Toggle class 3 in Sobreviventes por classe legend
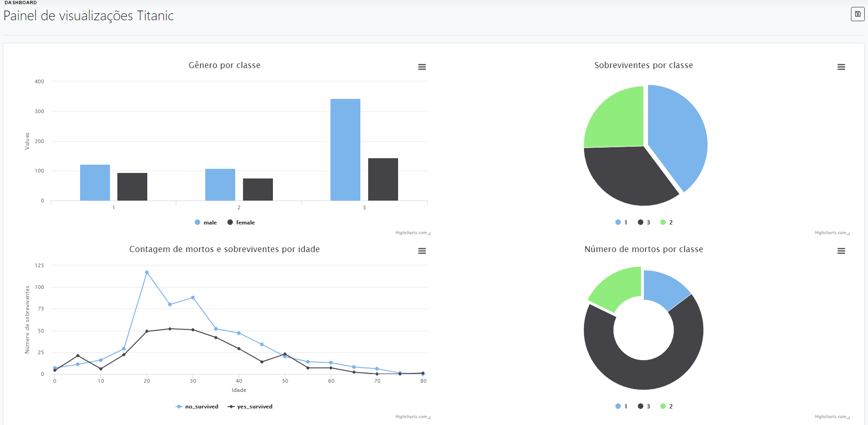 click(644, 223)
